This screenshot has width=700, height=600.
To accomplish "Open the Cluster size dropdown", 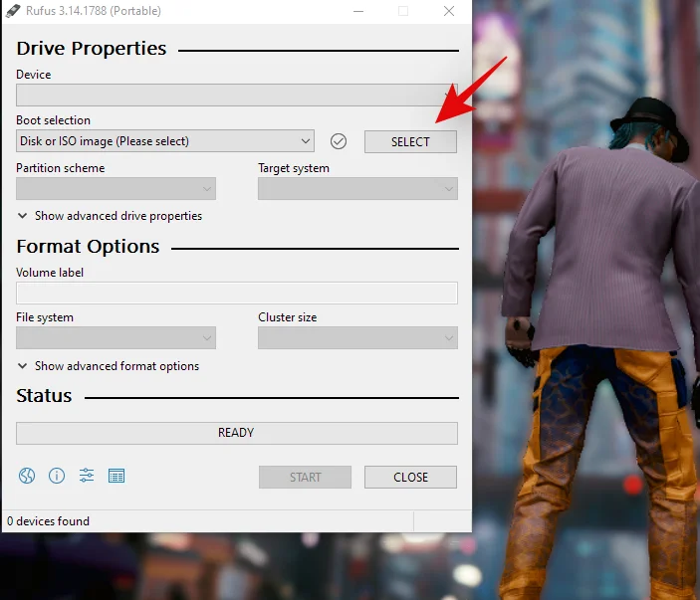I will coord(357,337).
